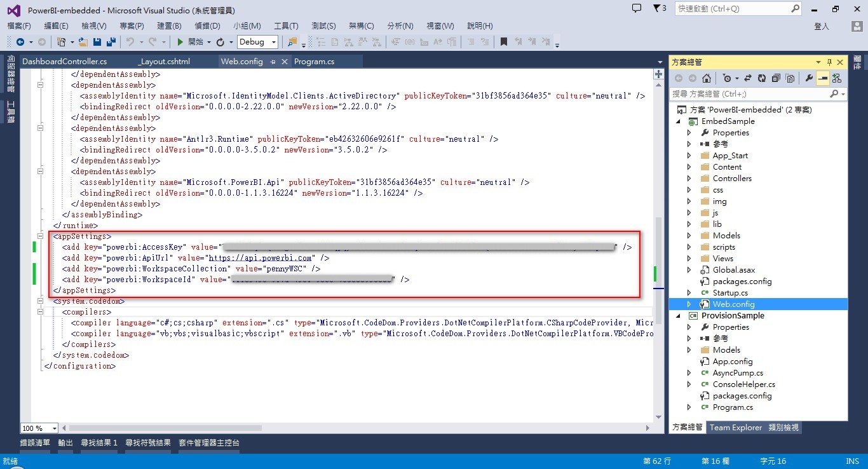
Task: Toggle Show All Files in Solution Explorer
Action: point(790,78)
